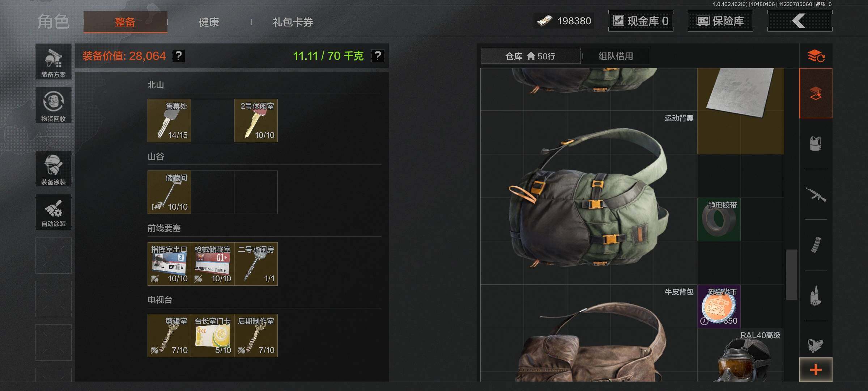The width and height of the screenshot is (868, 391).
Task: Open the 现金库 button
Action: point(641,21)
